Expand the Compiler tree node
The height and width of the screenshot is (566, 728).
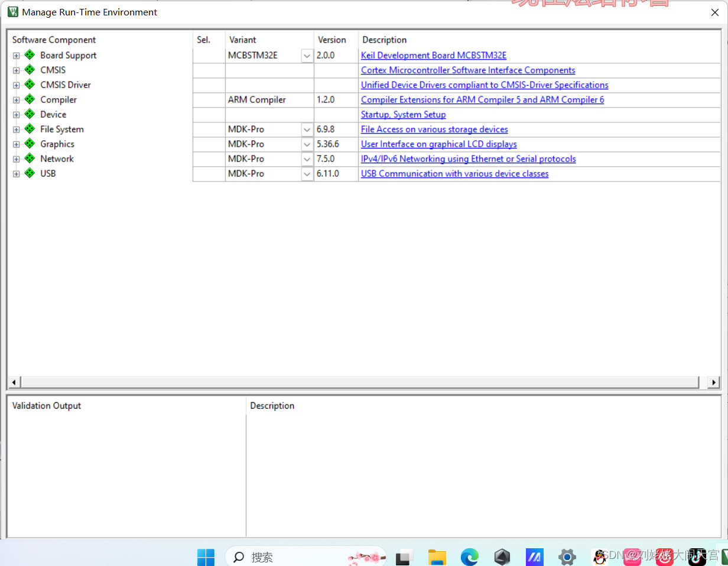16,100
